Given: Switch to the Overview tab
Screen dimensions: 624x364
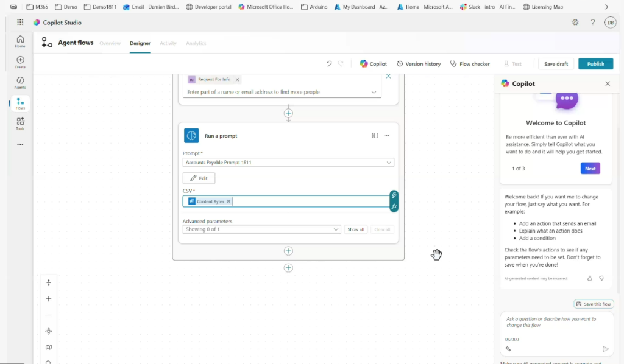Looking at the screenshot, I should click(x=110, y=43).
